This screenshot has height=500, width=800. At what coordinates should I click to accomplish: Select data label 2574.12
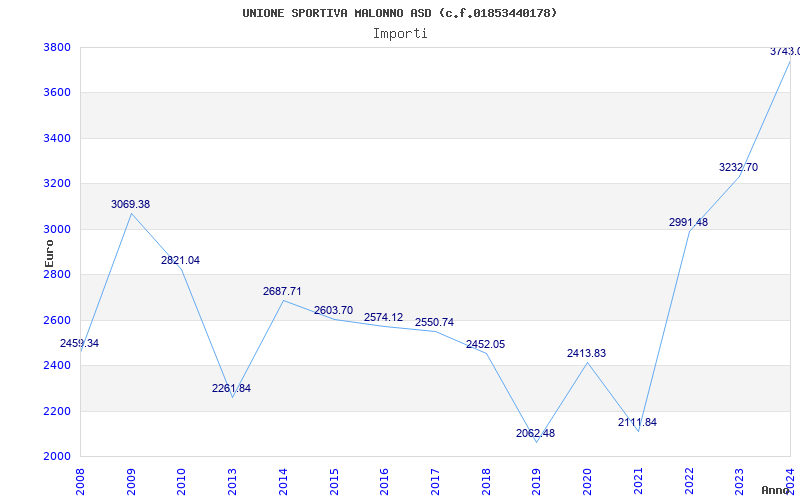click(383, 317)
